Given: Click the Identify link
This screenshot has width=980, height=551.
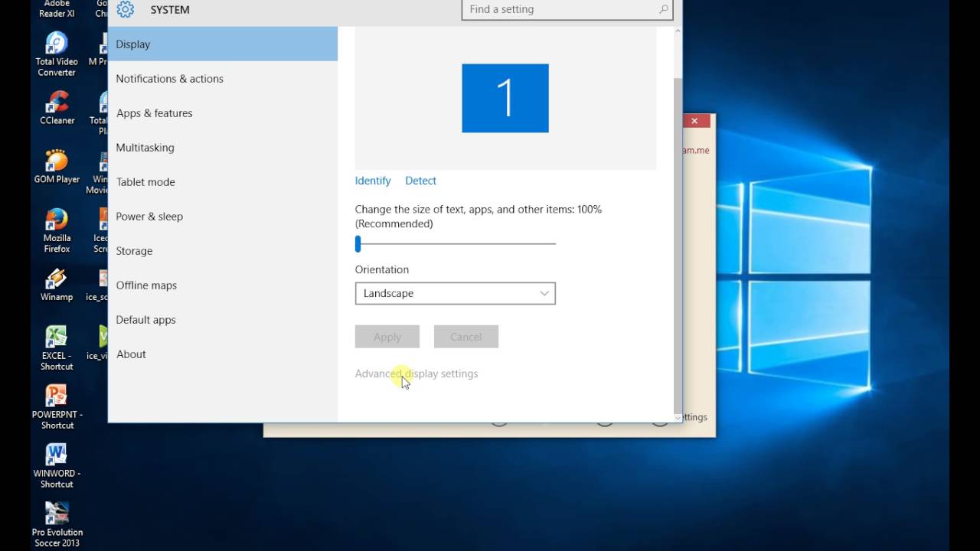Looking at the screenshot, I should click(x=373, y=181).
